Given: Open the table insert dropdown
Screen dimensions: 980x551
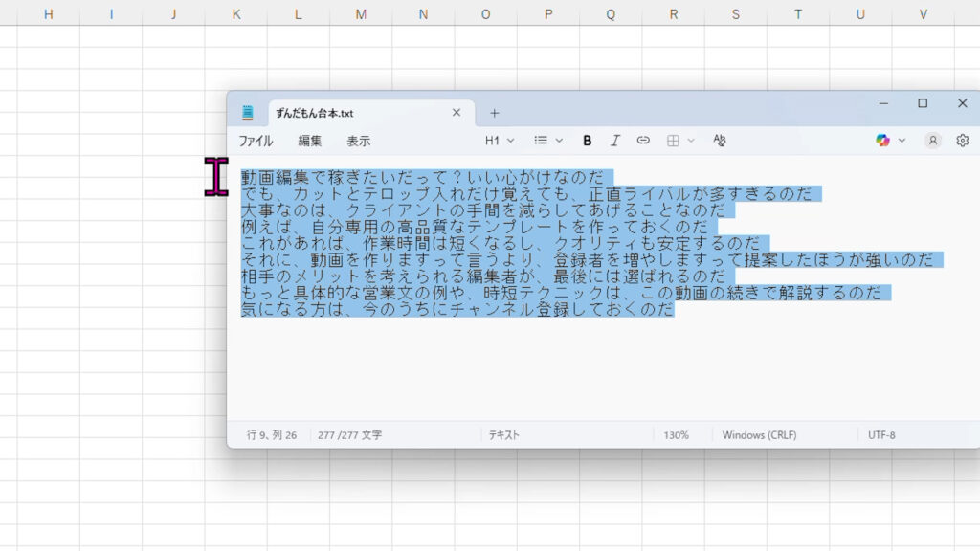Looking at the screenshot, I should click(x=679, y=141).
